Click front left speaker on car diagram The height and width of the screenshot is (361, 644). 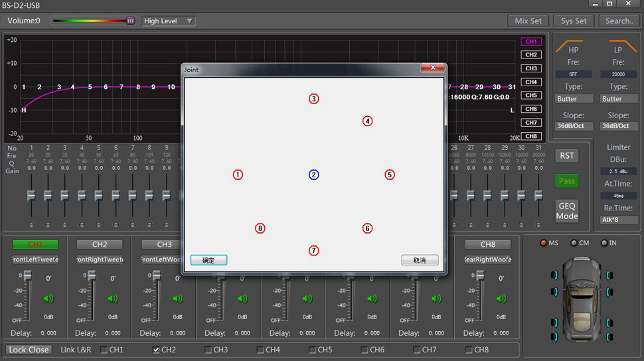point(554,275)
